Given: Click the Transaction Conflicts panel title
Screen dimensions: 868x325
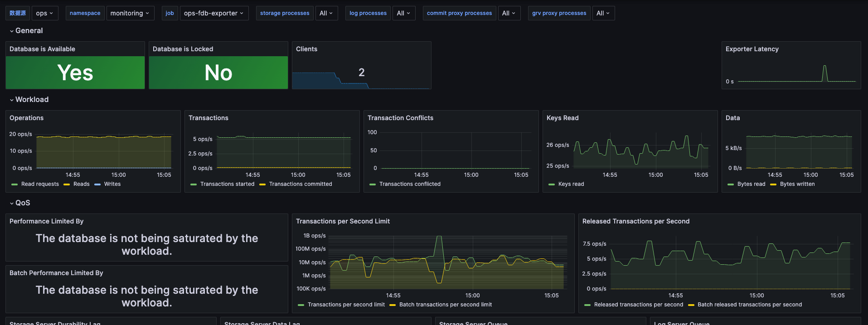Looking at the screenshot, I should [x=400, y=118].
